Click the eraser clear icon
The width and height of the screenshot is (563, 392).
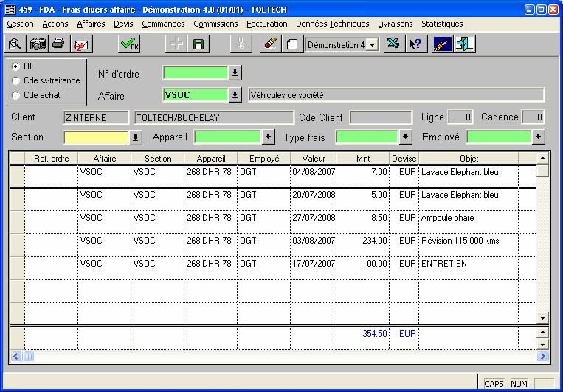pos(270,44)
